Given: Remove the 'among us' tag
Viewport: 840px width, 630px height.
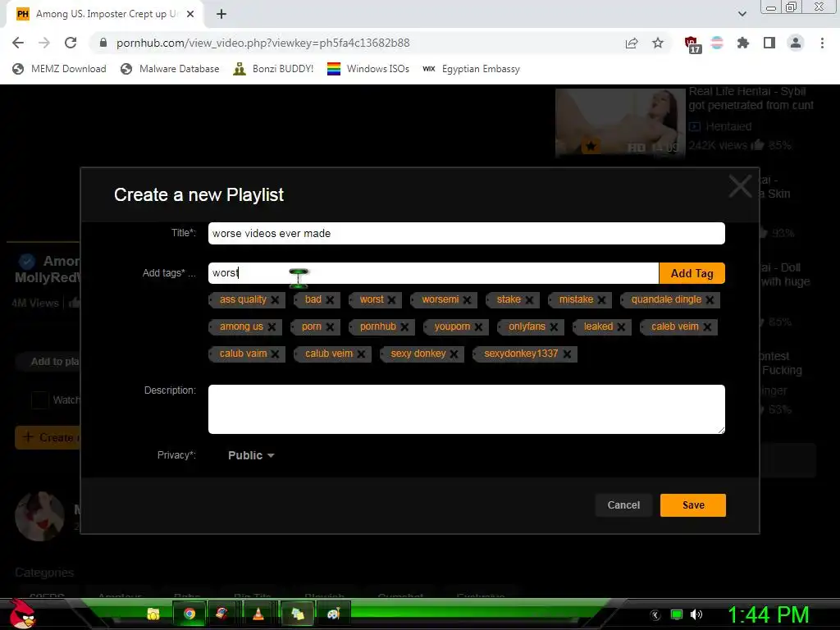Looking at the screenshot, I should pos(272,326).
